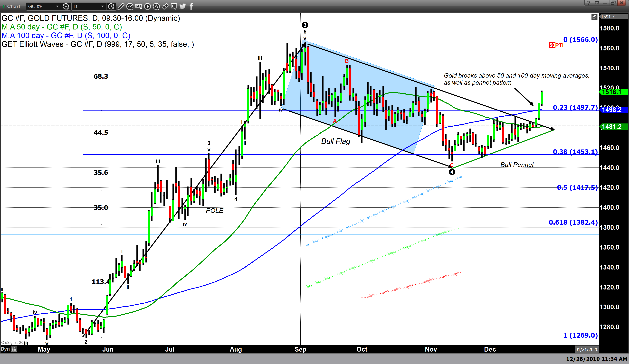This screenshot has height=364, width=629.
Task: Open the GET studies menu icon
Action: point(139,7)
